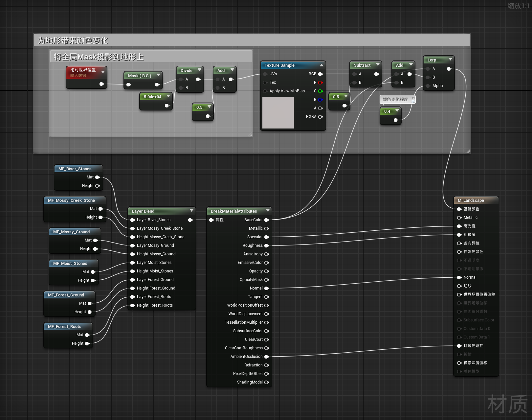The image size is (532, 420).
Task: Click the green G output pin on Texture Sample
Action: point(320,91)
